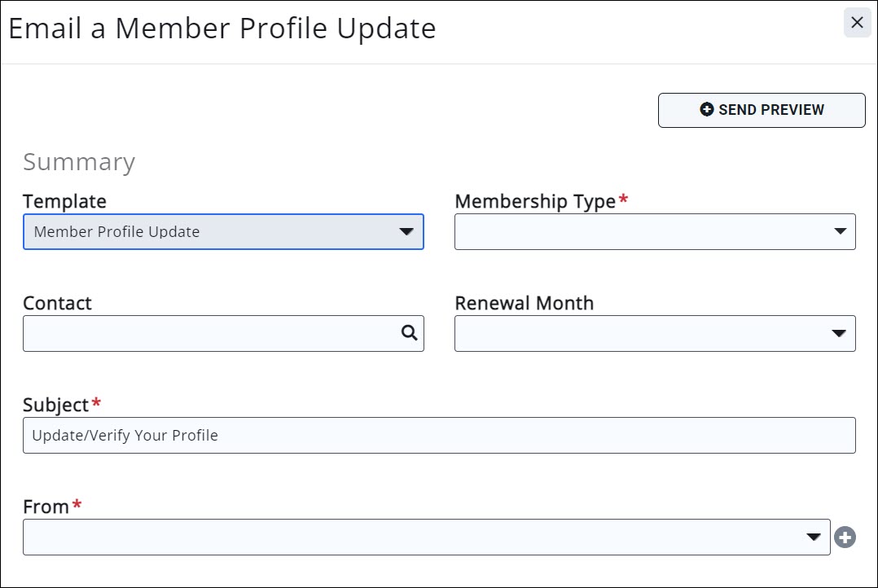Screen dimensions: 878x588
Task: Click the Contact search magnifier icon
Action: pos(408,333)
